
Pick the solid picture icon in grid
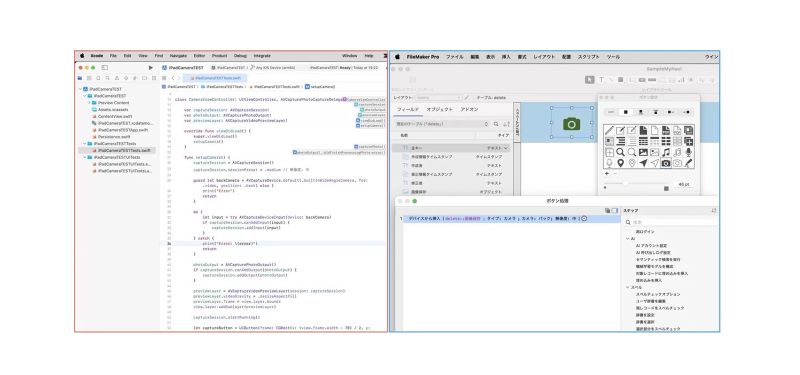tap(643, 152)
